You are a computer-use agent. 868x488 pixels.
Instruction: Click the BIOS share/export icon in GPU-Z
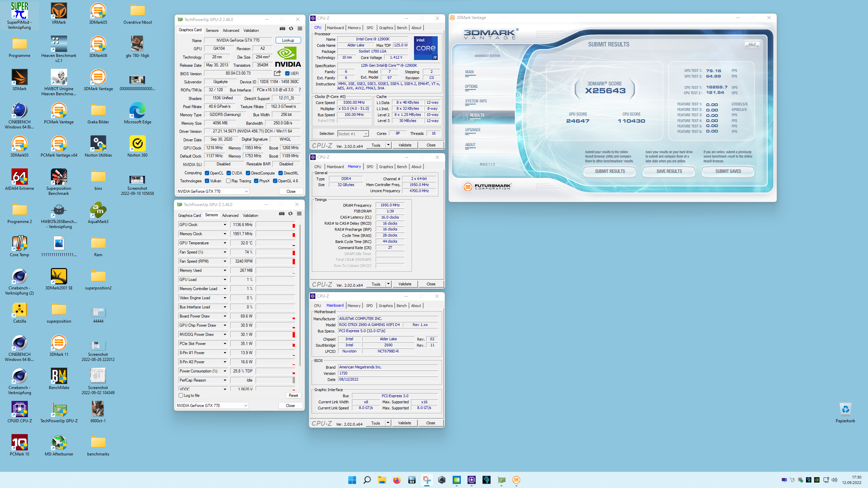click(x=277, y=73)
